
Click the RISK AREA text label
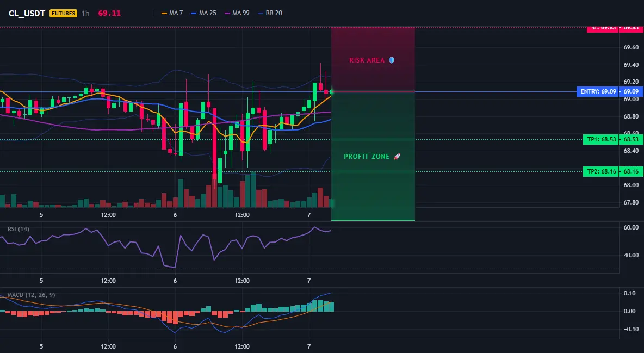click(x=367, y=60)
